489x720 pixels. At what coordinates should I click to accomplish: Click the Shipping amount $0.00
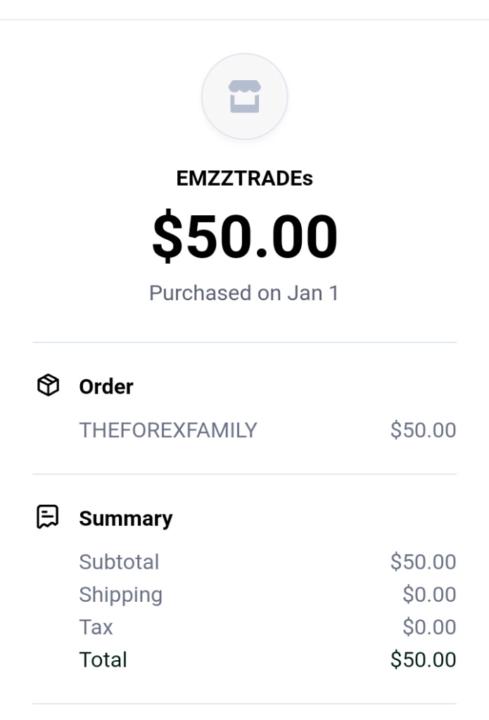[x=429, y=594]
